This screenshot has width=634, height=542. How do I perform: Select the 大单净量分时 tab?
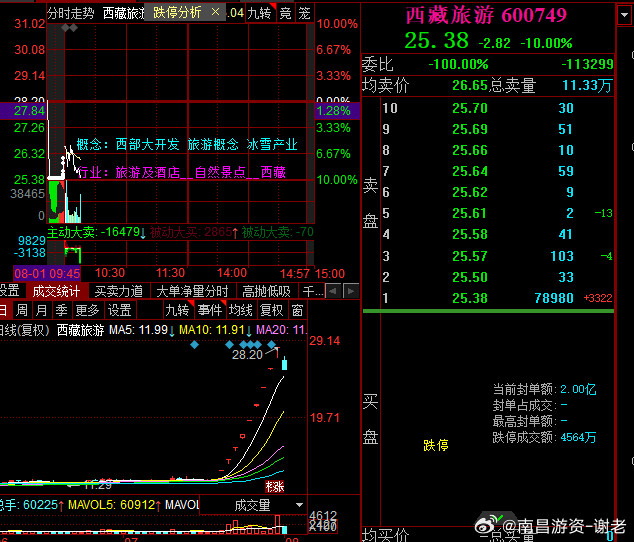(x=192, y=291)
